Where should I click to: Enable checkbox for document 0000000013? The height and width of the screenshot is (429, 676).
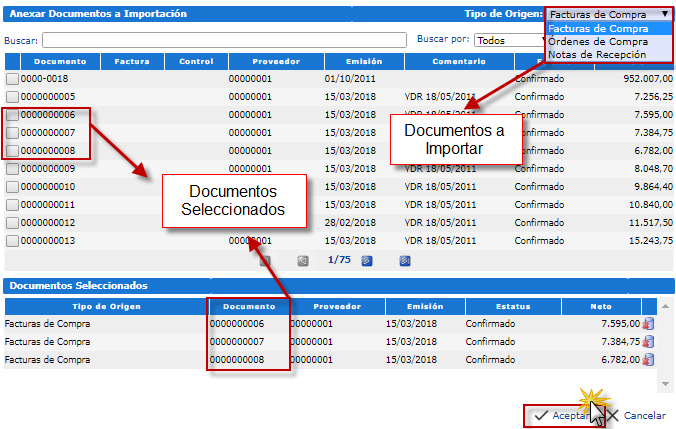tap(13, 241)
